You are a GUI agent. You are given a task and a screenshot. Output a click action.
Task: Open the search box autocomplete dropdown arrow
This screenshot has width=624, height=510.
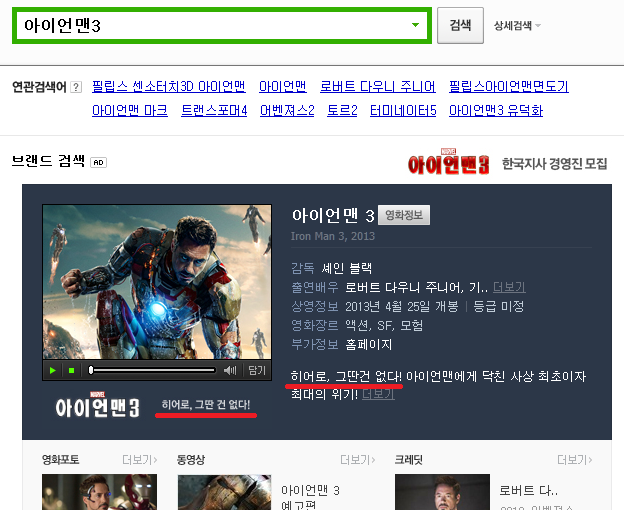[x=415, y=25]
